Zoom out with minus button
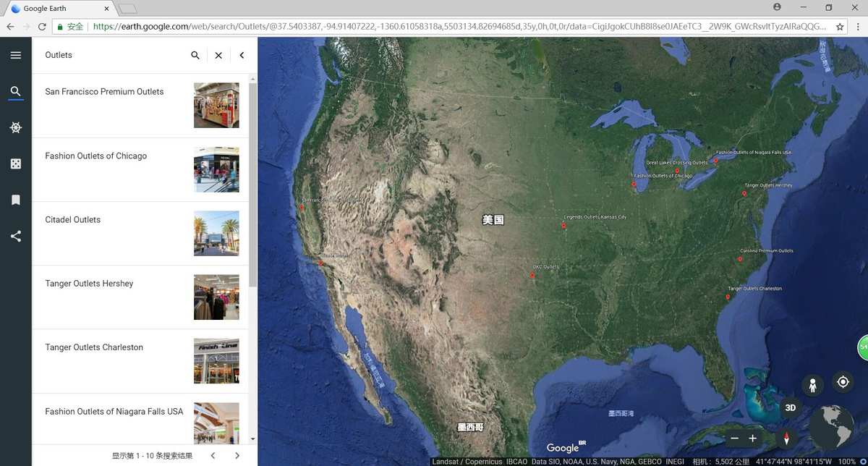868x466 pixels. click(x=735, y=439)
